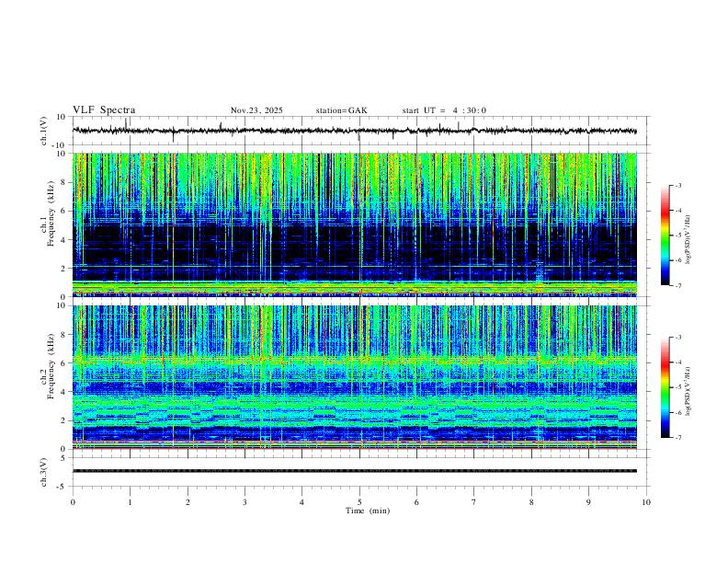Click the "Time (min)" axis title

(x=368, y=511)
